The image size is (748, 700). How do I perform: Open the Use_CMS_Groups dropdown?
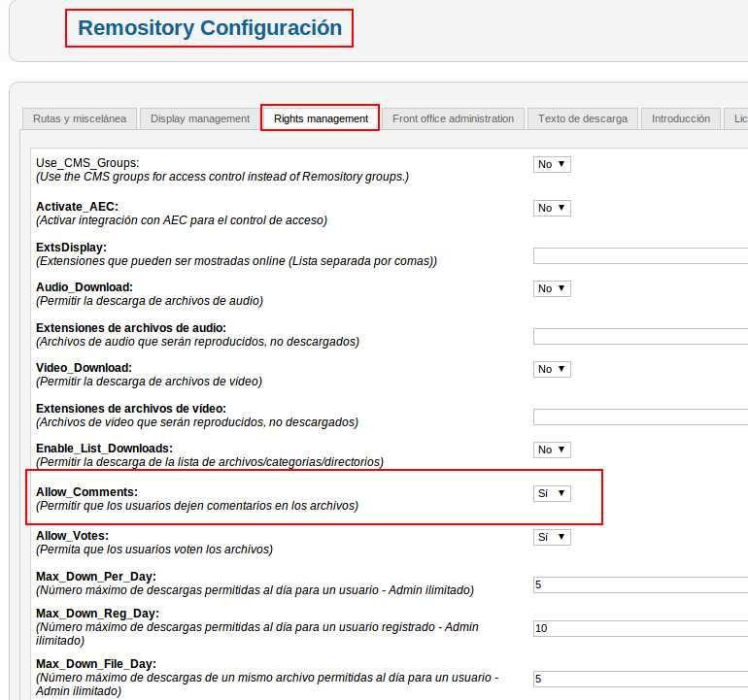tap(552, 164)
